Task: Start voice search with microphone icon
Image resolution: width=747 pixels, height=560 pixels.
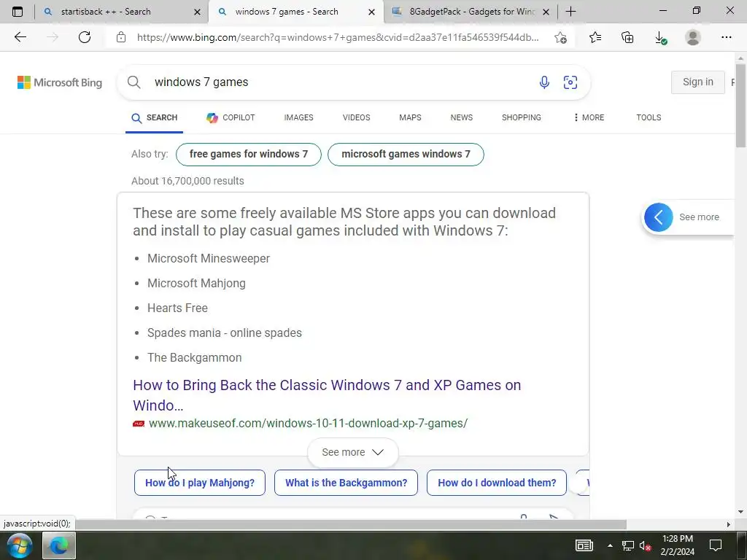Action: 544,82
